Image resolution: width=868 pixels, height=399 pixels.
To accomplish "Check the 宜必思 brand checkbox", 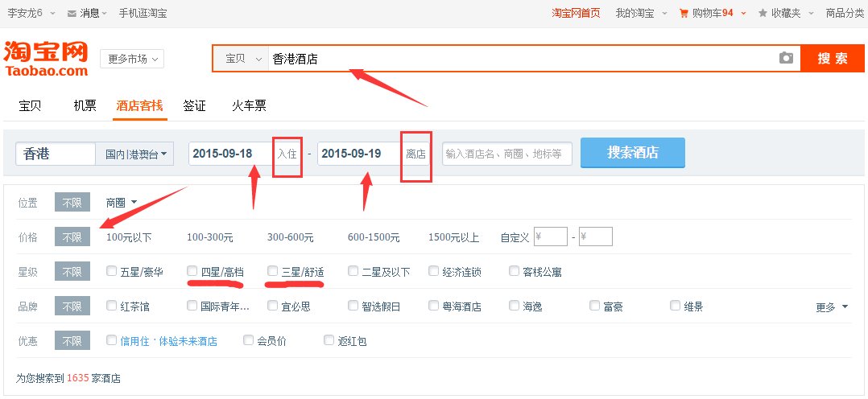I will tap(272, 306).
